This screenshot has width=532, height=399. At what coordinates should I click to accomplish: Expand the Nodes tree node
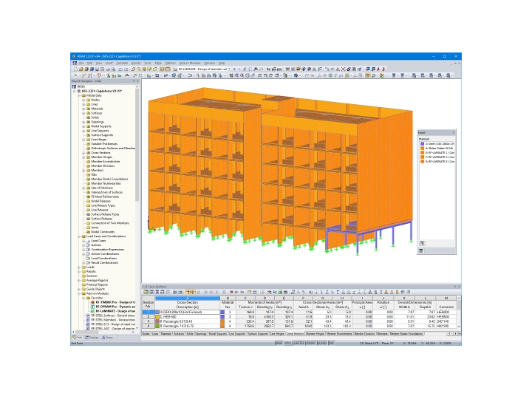(83, 100)
